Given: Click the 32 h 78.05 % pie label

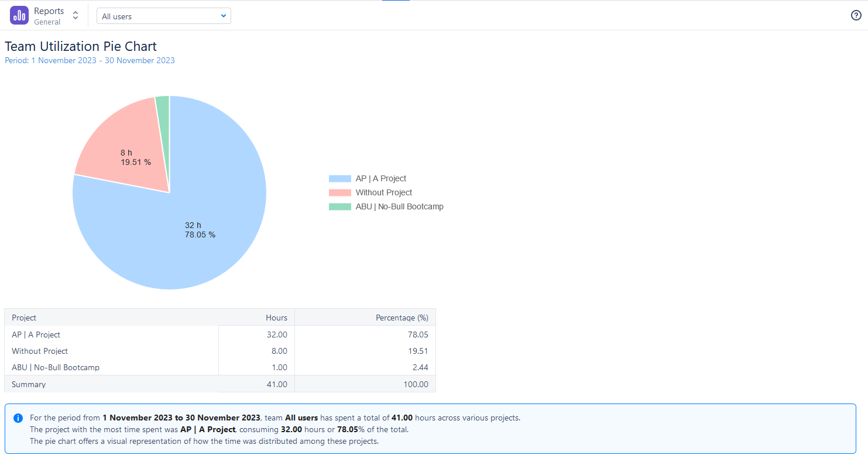Looking at the screenshot, I should pyautogui.click(x=200, y=230).
